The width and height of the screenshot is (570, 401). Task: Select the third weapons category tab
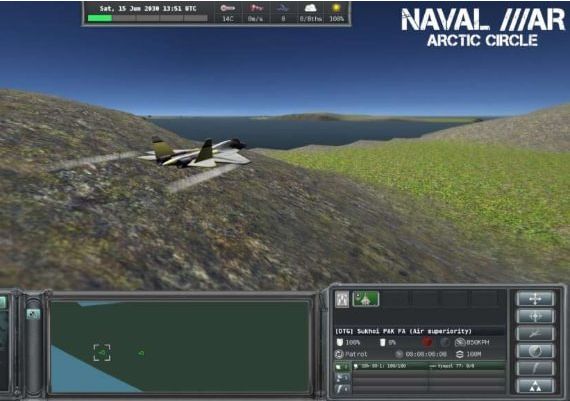(x=342, y=389)
